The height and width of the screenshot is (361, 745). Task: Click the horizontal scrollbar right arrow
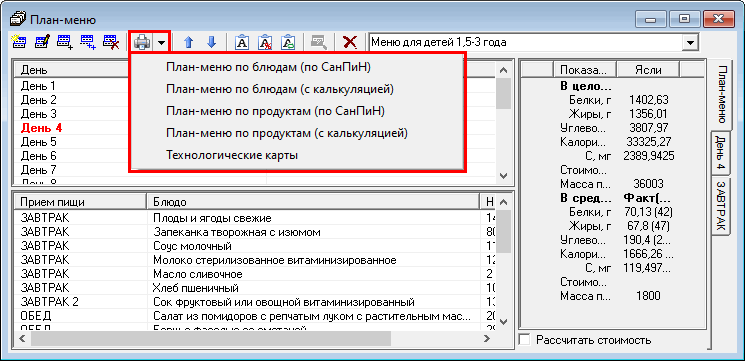[x=486, y=338]
